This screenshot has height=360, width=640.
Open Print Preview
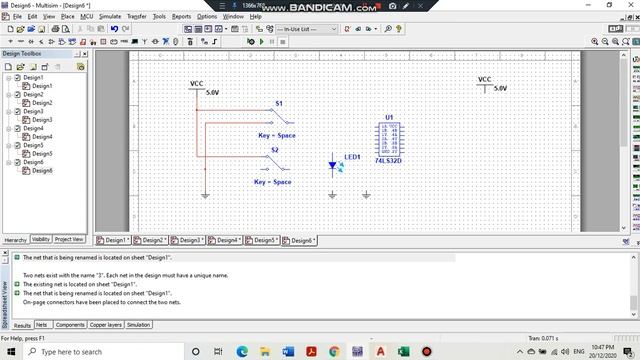click(65, 29)
